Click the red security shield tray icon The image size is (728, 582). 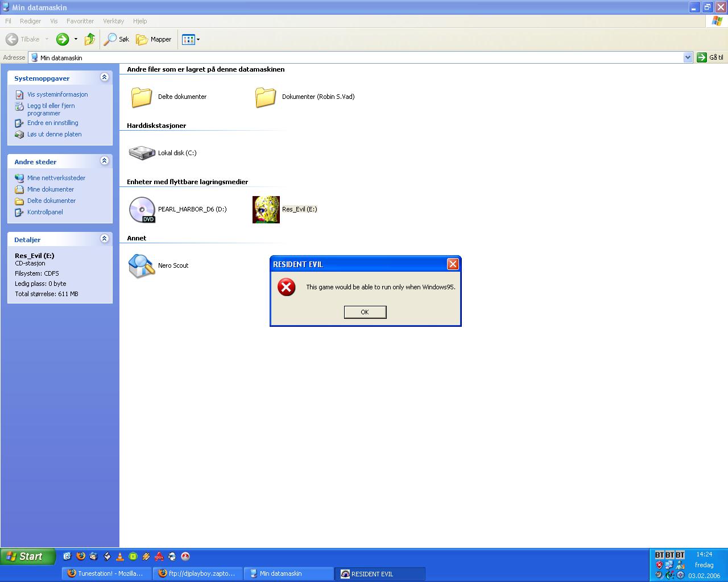tap(659, 565)
